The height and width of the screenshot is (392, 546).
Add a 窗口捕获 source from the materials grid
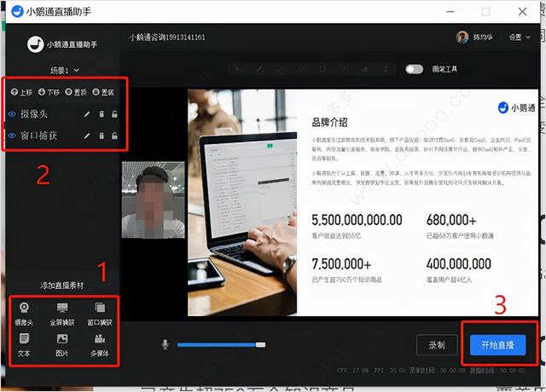click(100, 314)
